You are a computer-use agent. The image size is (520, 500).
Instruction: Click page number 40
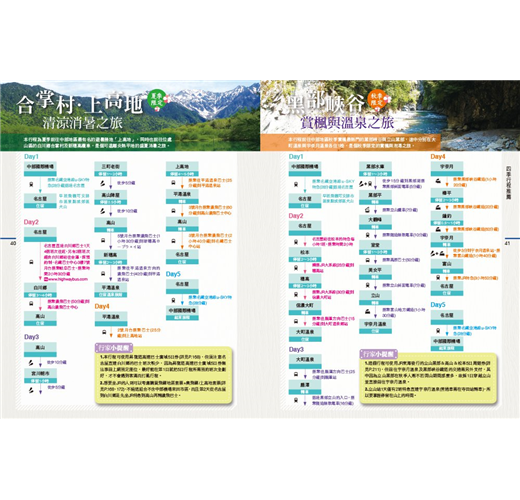(x=13, y=243)
